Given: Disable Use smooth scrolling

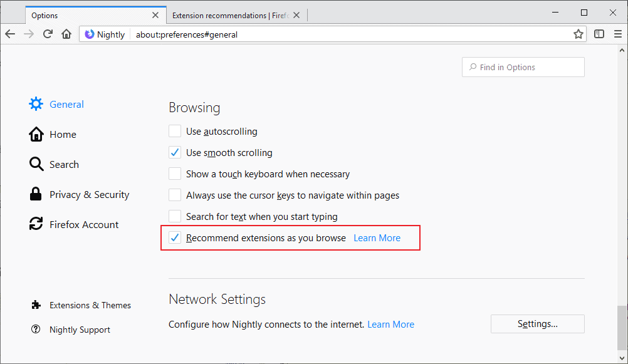Looking at the screenshot, I should point(174,152).
